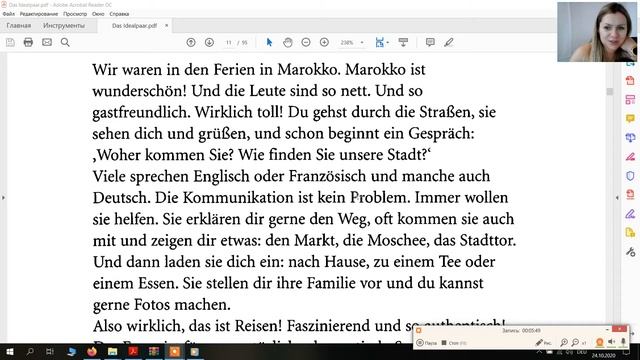Go to previous page with up arrow
Screen dimensions: 640x360
tap(191, 42)
